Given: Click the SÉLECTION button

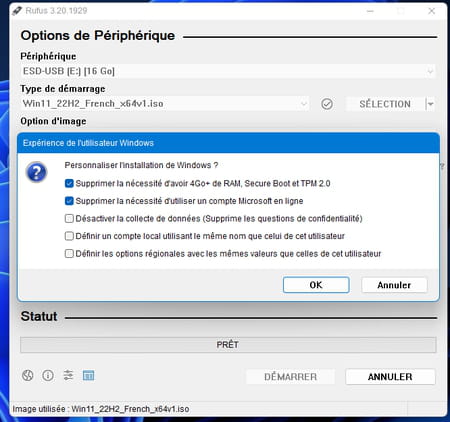Looking at the screenshot, I should coord(385,104).
